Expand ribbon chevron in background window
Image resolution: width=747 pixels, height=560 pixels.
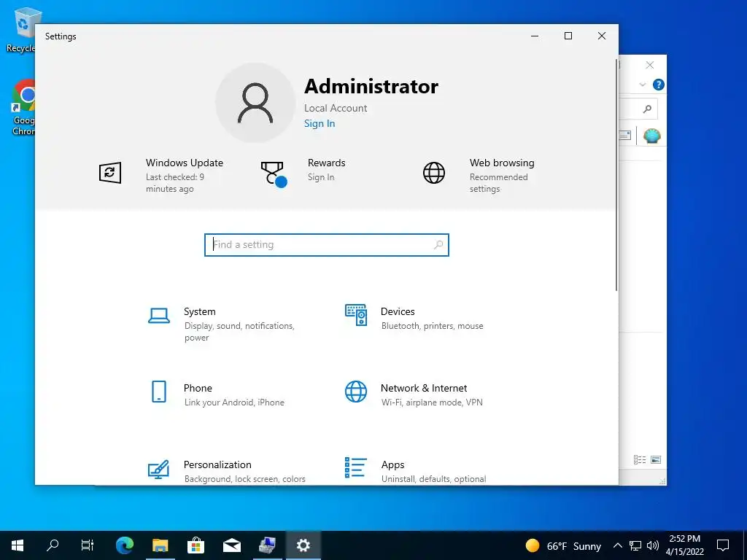pos(642,85)
